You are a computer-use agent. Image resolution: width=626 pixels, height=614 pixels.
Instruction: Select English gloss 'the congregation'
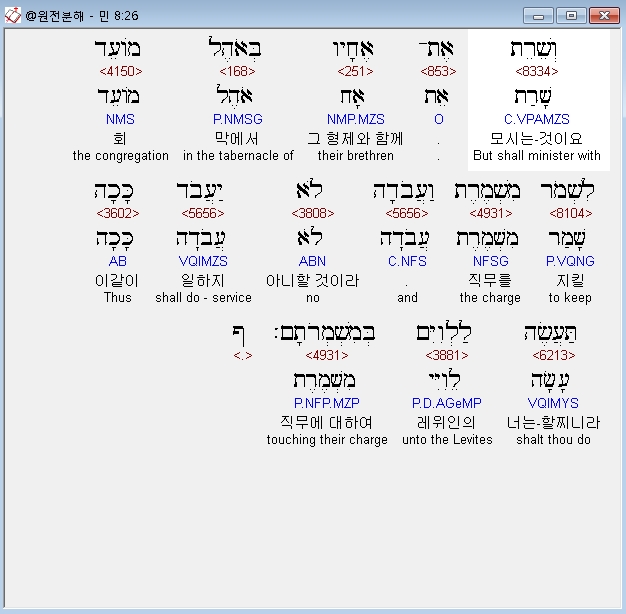[x=121, y=155]
